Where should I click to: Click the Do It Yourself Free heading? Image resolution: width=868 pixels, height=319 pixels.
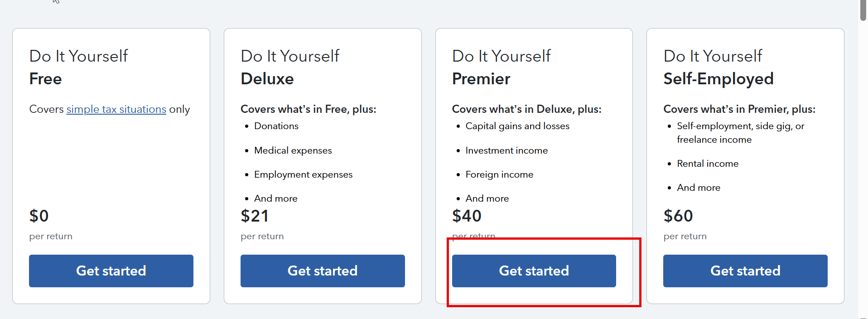79,67
